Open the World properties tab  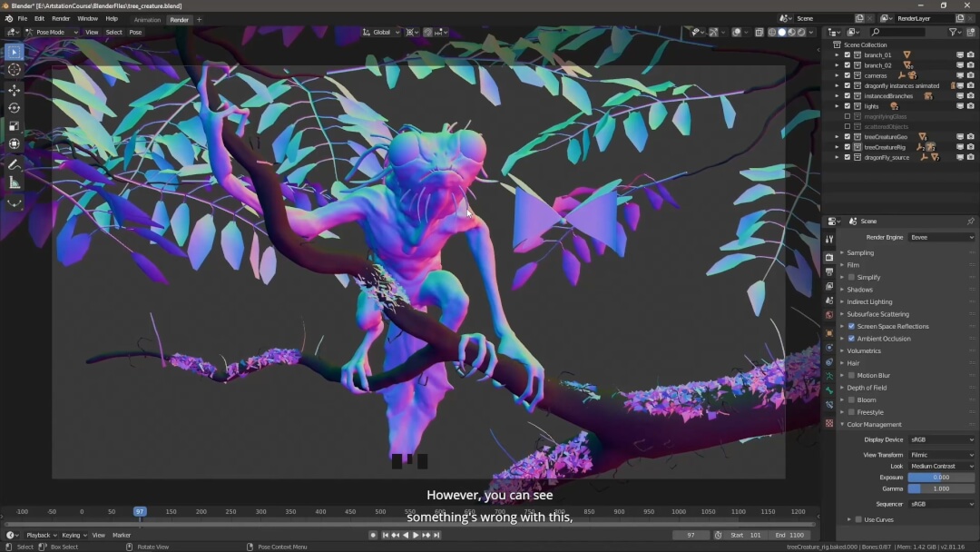[829, 315]
